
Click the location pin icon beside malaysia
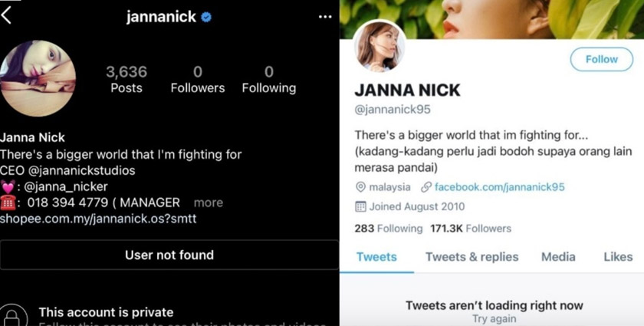point(361,187)
